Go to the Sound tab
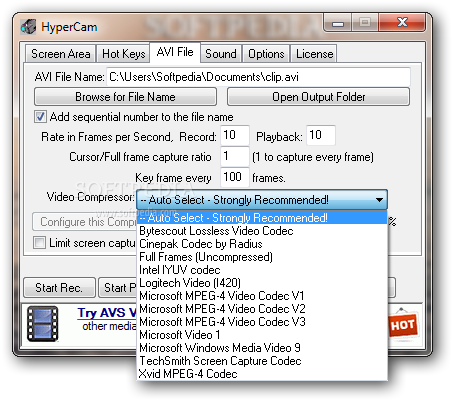This screenshot has width=453, height=401. click(221, 54)
